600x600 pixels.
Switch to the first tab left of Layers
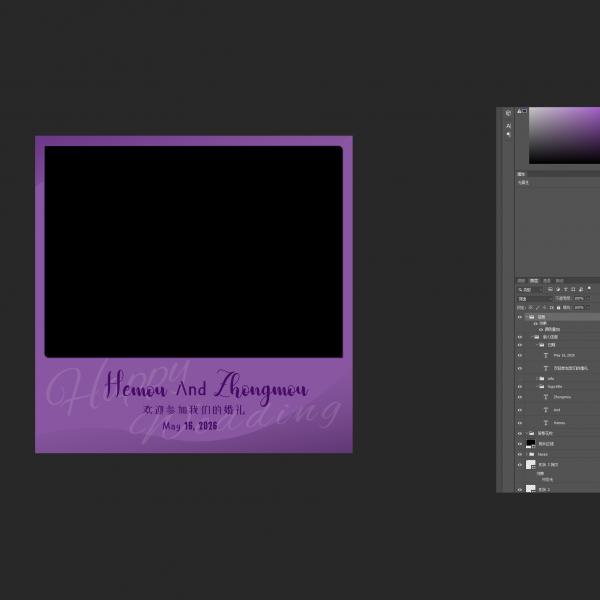coord(521,281)
